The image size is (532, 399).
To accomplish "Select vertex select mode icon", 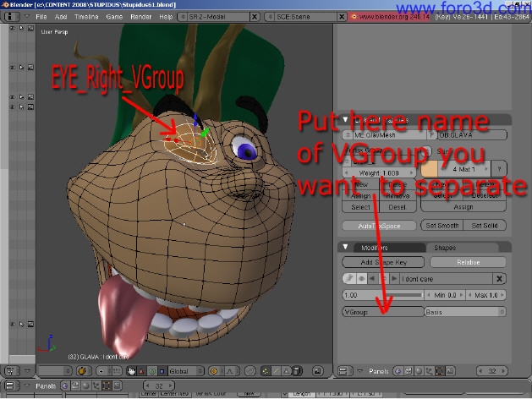I will click(266, 371).
